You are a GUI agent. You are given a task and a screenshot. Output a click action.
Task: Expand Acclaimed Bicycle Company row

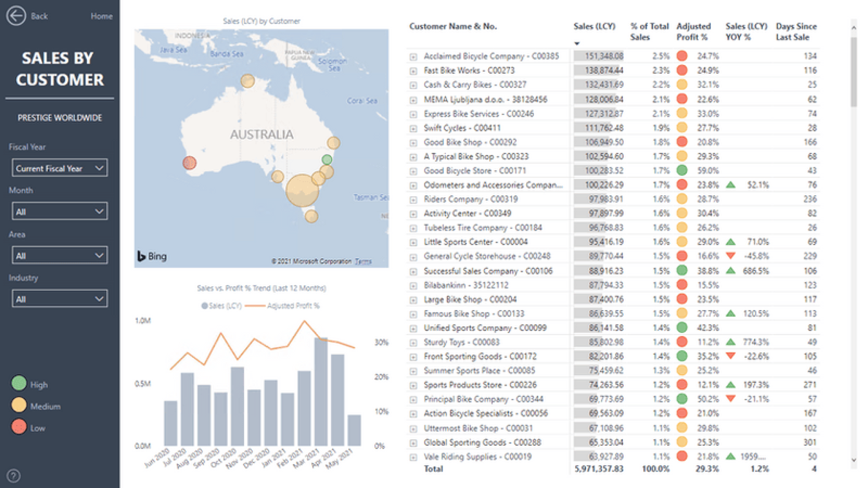(413, 57)
